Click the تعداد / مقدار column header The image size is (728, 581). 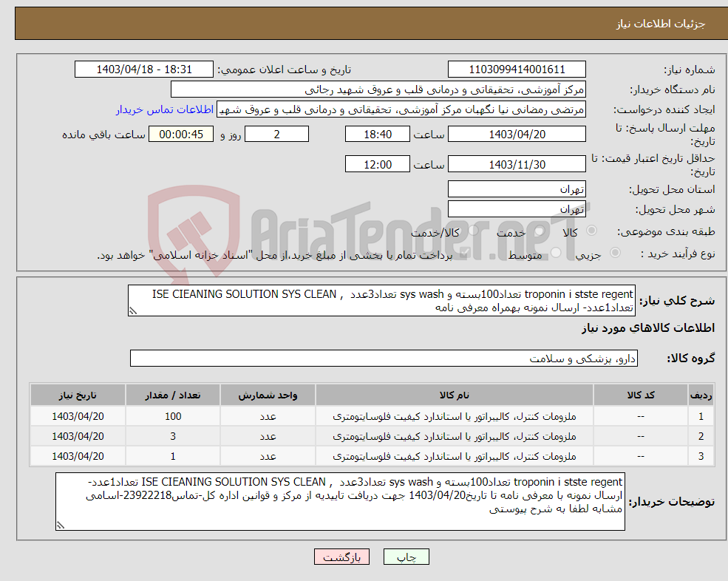click(173, 395)
